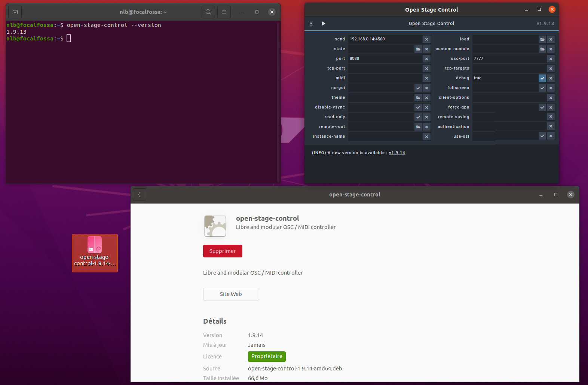Focus the tcp-targets input field
588x385 pixels.
pos(509,68)
